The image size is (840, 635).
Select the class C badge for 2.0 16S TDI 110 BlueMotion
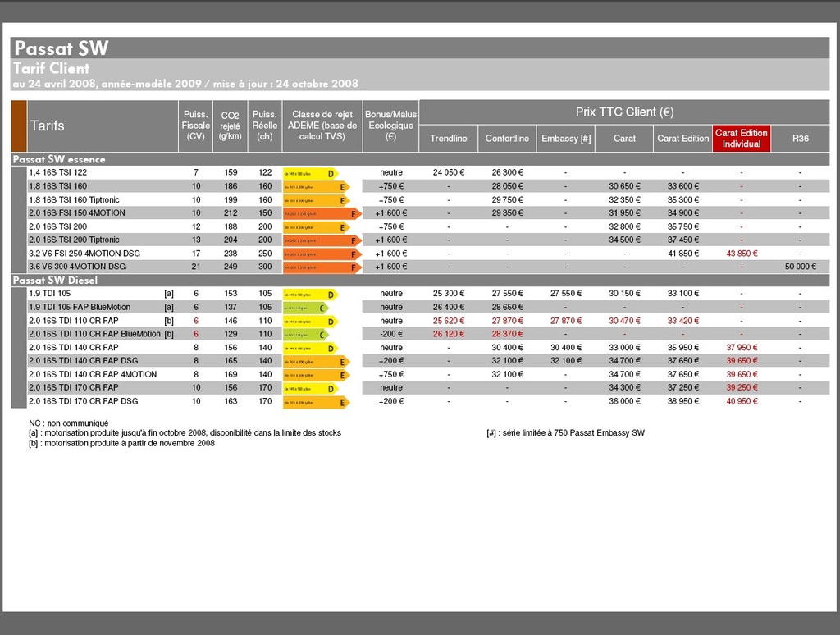306,335
